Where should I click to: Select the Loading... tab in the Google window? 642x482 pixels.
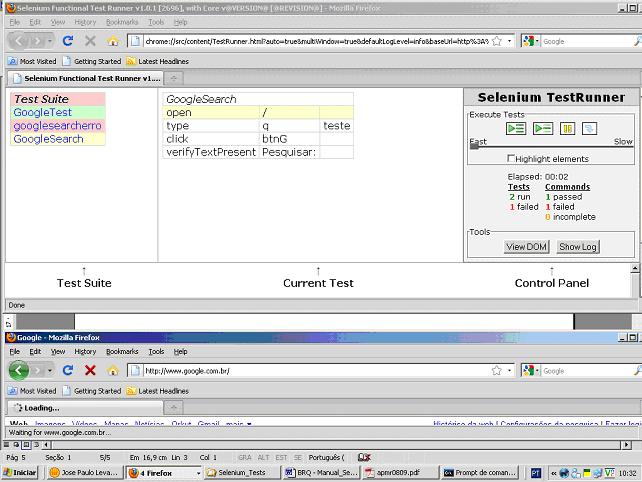85,408
